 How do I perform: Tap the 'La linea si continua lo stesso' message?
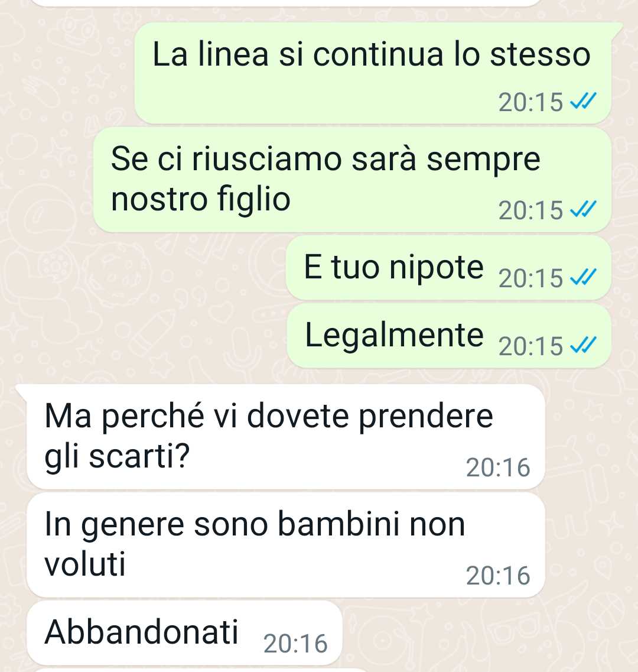[373, 73]
